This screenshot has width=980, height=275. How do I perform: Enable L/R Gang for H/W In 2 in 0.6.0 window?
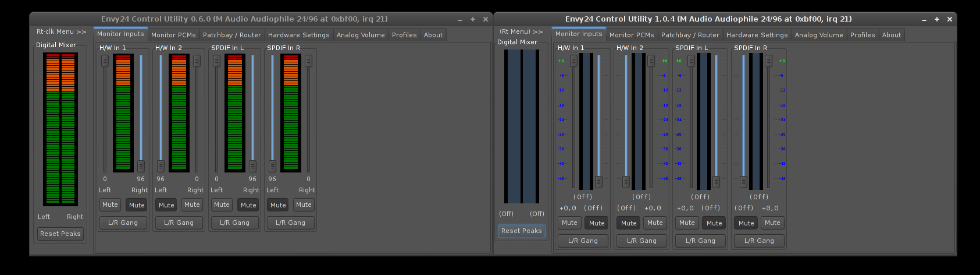coord(179,223)
